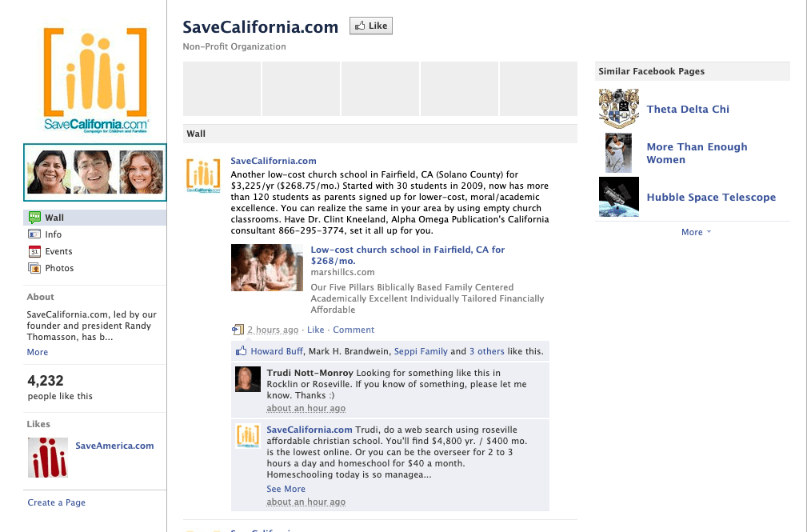Click the Events calendar icon
This screenshot has height=532, width=807.
click(x=34, y=251)
